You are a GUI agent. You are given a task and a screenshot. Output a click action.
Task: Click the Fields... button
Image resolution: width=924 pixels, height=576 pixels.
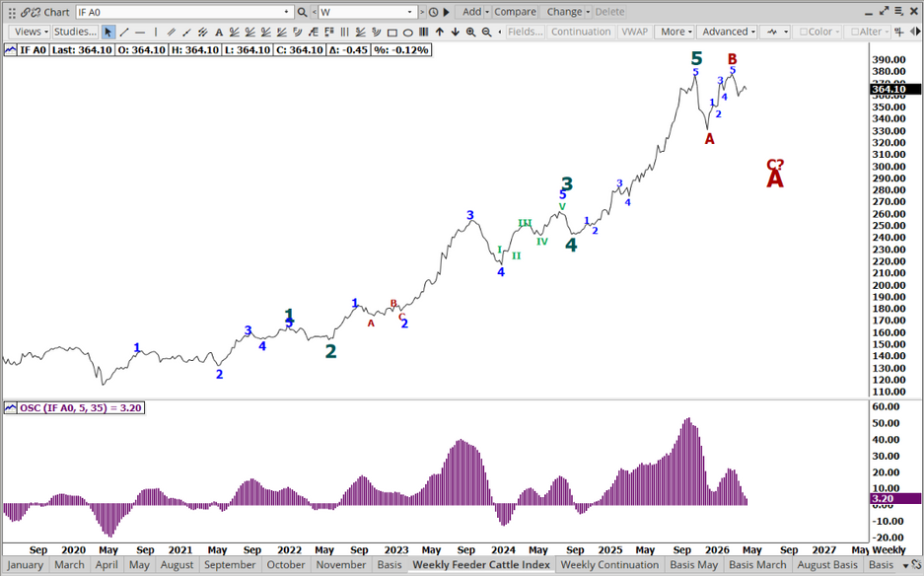tap(525, 32)
